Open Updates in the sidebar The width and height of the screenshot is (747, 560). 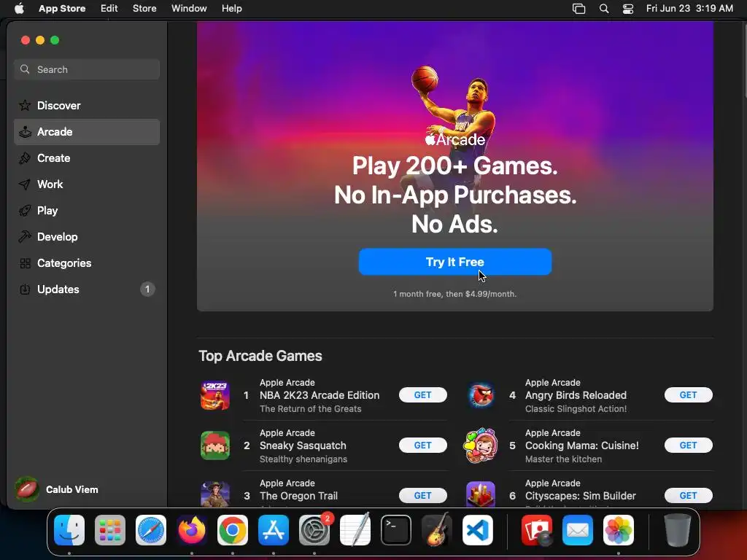(x=87, y=289)
